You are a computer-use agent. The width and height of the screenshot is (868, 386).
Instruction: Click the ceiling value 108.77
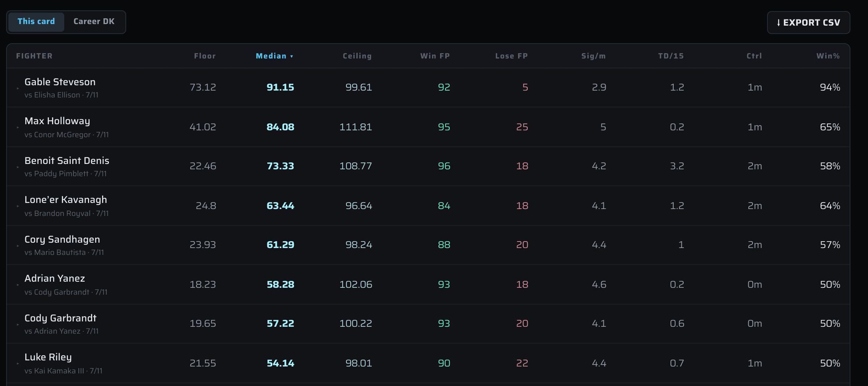356,166
